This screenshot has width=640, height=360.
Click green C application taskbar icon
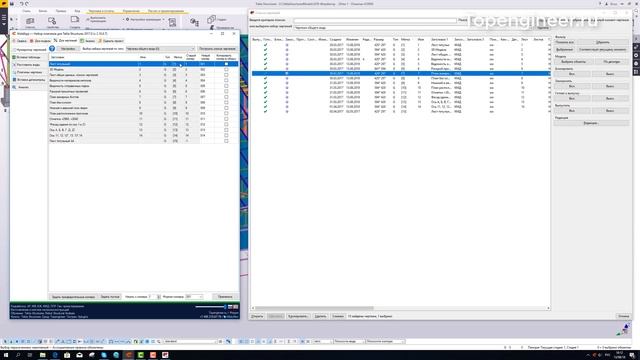140,355
